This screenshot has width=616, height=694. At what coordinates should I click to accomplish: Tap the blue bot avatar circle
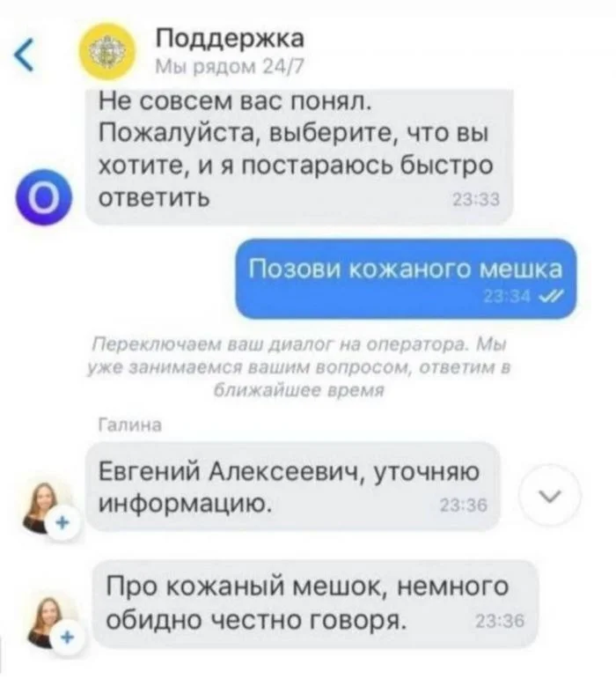(43, 197)
